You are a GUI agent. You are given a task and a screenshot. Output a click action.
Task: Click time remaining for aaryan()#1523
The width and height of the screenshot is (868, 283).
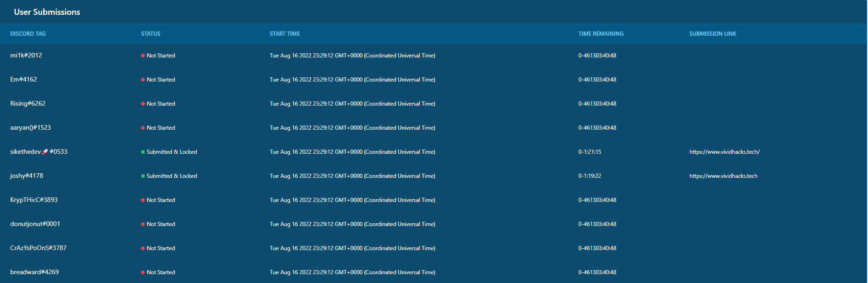click(597, 128)
